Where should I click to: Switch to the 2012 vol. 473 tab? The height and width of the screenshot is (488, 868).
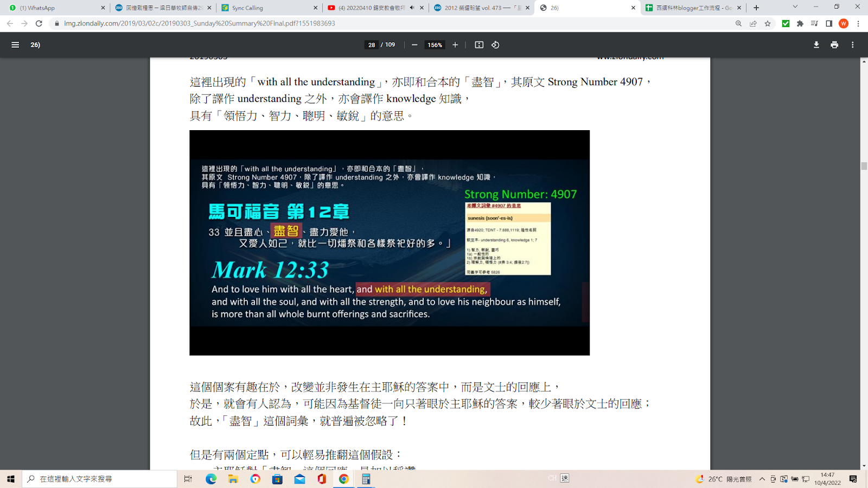click(482, 8)
